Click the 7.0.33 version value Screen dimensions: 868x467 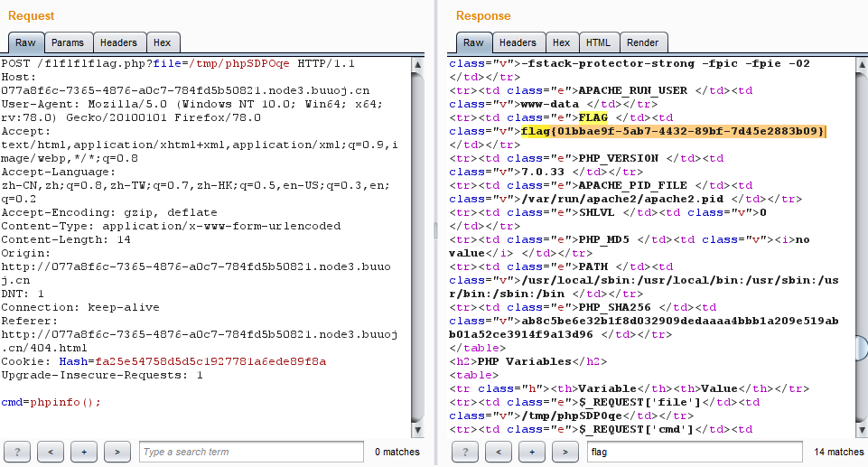(x=544, y=173)
